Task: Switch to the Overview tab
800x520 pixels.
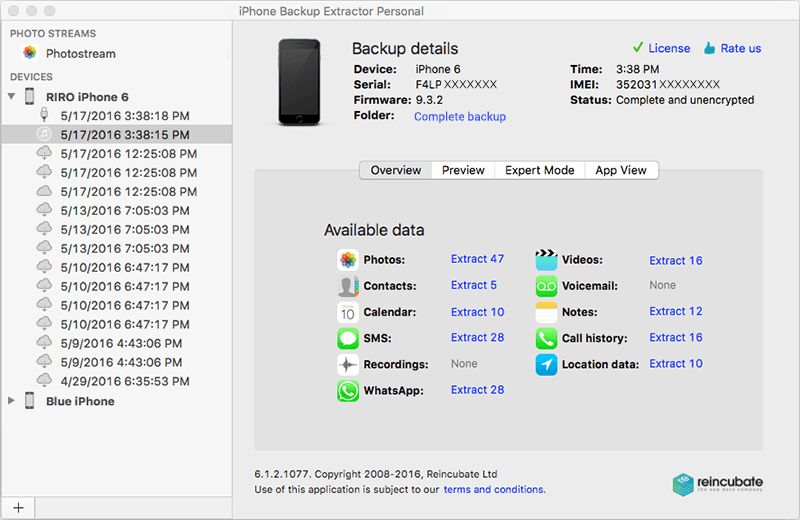Action: coord(396,170)
